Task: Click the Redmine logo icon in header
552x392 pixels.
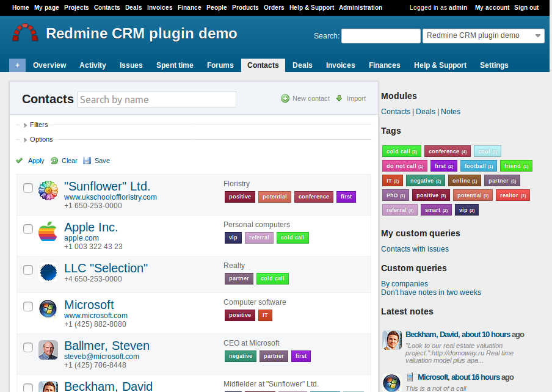Action: pyautogui.click(x=25, y=33)
